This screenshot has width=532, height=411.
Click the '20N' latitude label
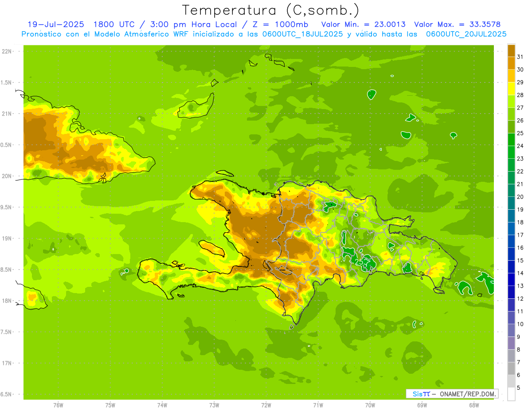tap(7, 176)
